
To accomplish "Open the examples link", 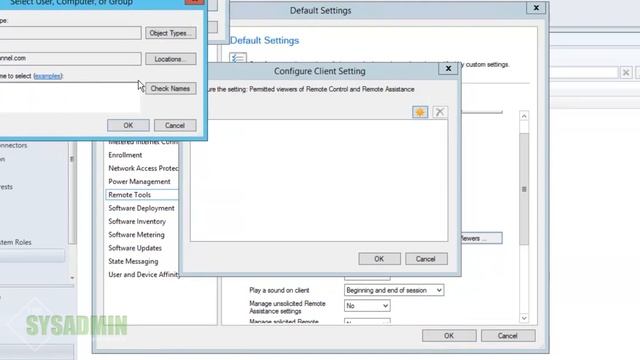I will tap(48, 76).
